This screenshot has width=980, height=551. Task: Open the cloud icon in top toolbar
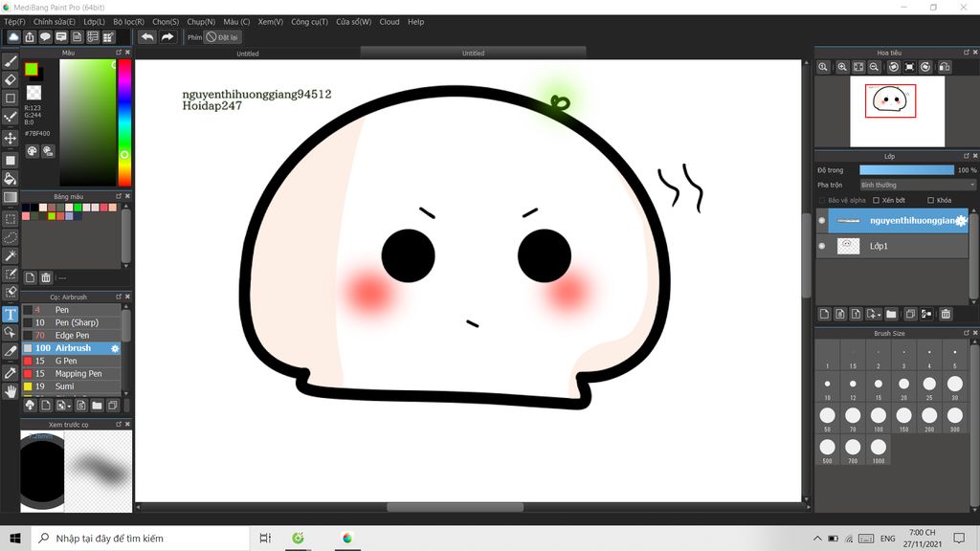coord(13,37)
